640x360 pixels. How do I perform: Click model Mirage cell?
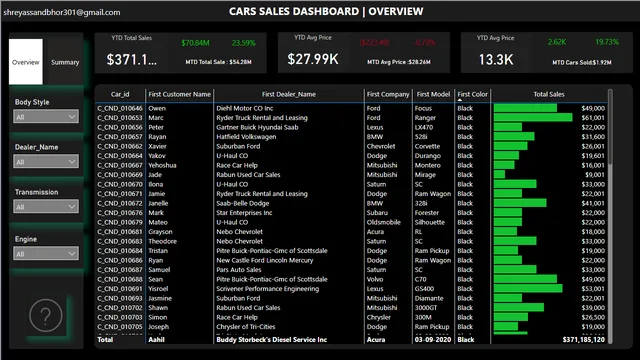coord(425,175)
